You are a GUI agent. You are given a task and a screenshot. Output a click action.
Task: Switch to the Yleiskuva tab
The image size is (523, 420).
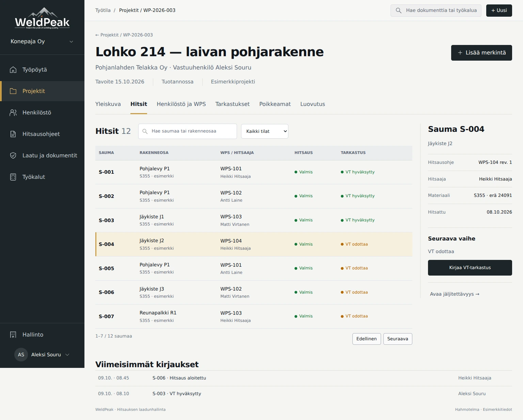(x=108, y=104)
